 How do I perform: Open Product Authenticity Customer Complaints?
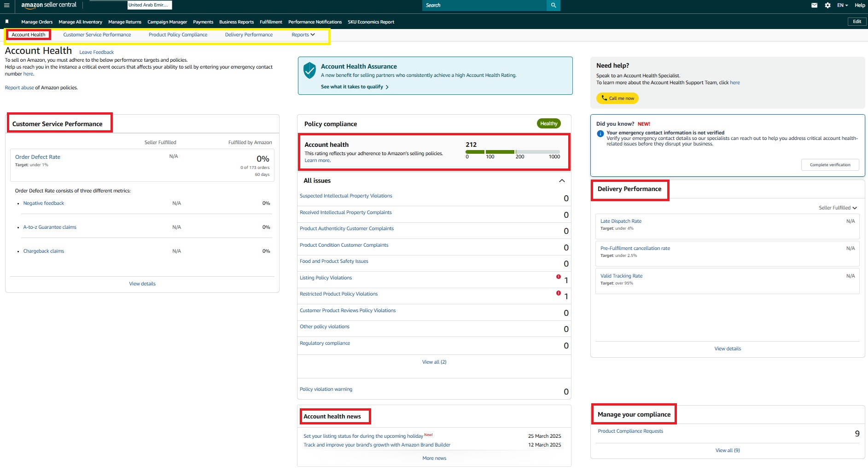[x=347, y=228]
